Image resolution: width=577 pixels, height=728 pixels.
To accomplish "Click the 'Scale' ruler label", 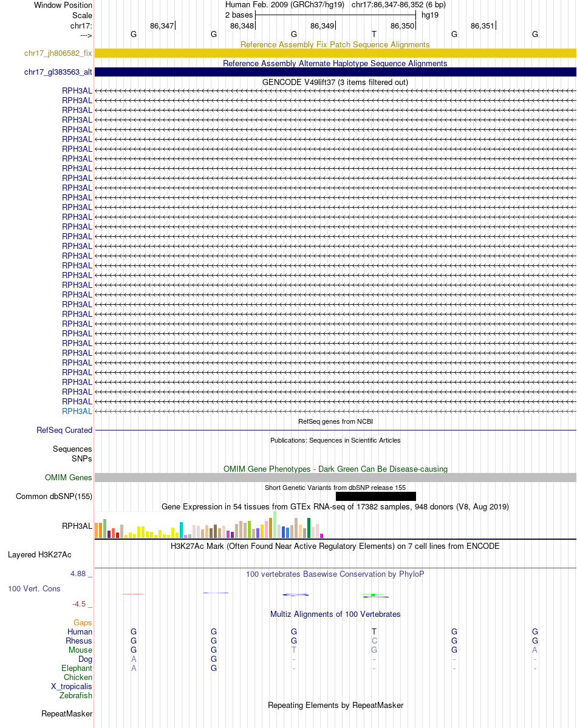I will [82, 15].
